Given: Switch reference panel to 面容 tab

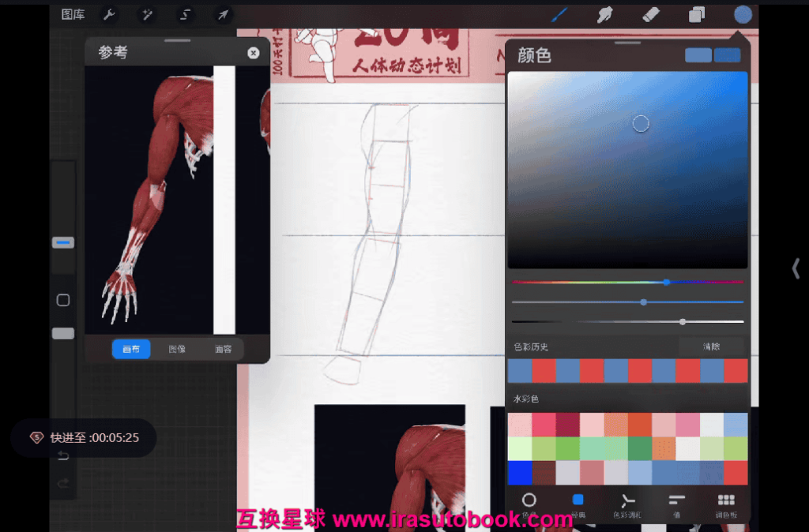Looking at the screenshot, I should click(x=223, y=349).
